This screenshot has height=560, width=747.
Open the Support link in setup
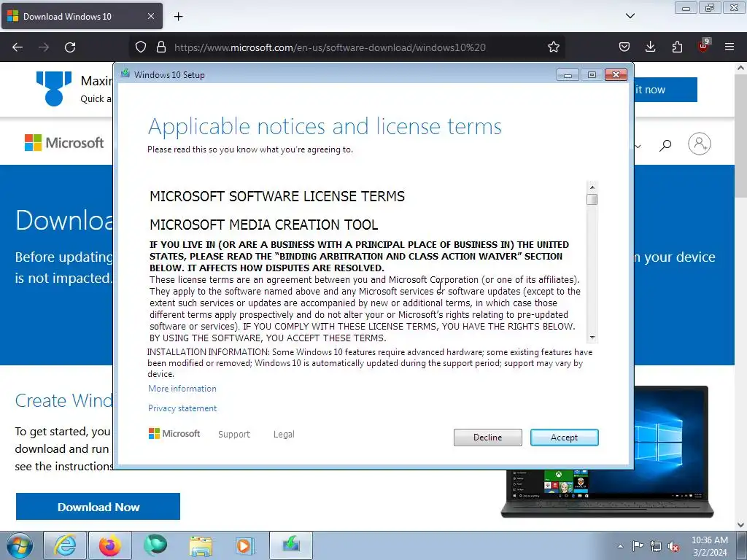tap(234, 435)
